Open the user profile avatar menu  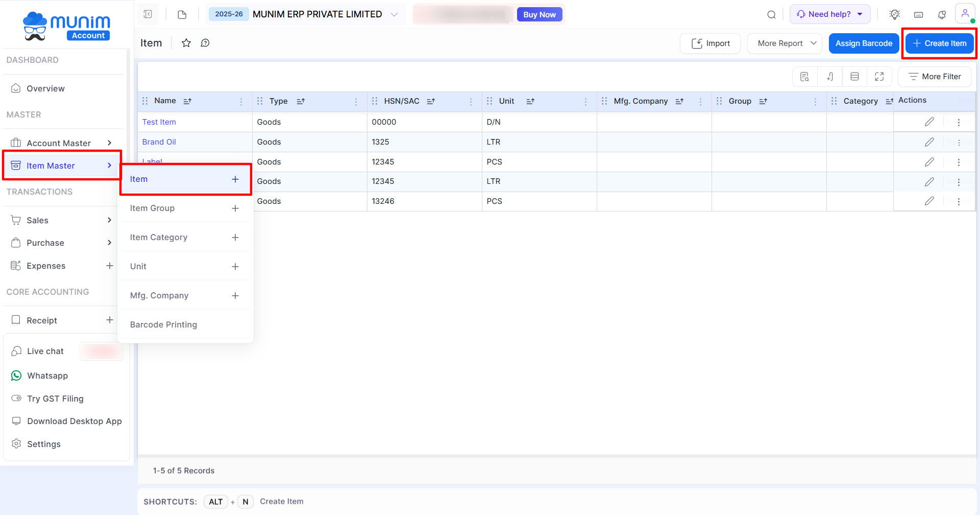[965, 14]
